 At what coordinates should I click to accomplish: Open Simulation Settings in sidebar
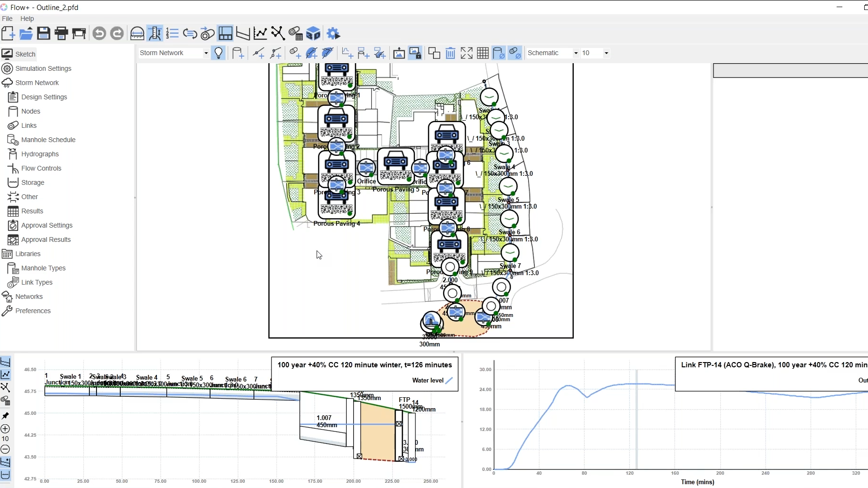tap(43, 68)
